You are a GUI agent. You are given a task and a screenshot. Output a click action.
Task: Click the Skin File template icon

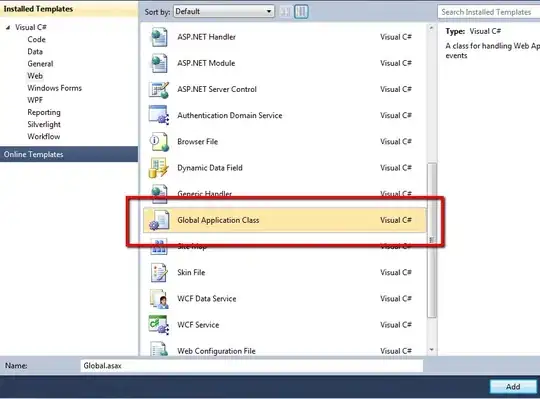[159, 273]
